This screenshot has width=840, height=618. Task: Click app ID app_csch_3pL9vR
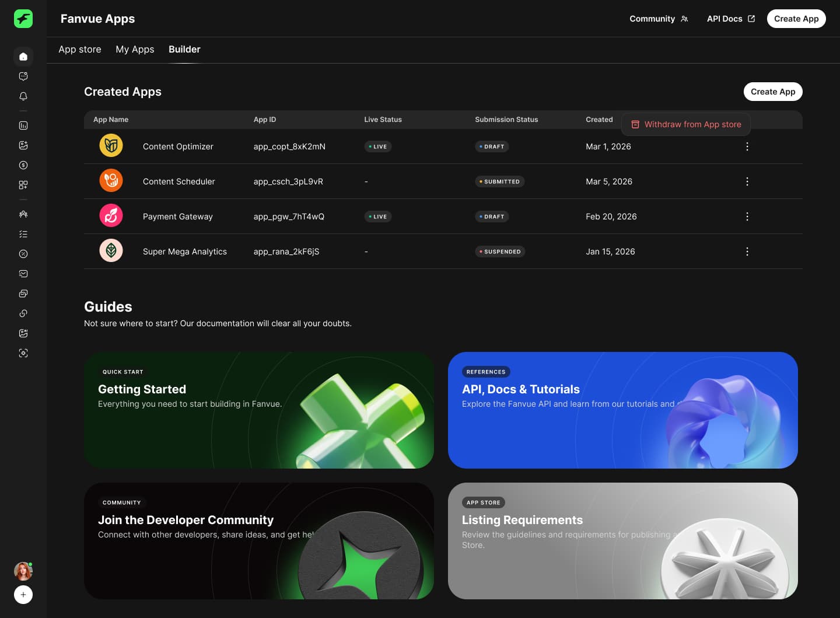pyautogui.click(x=288, y=181)
